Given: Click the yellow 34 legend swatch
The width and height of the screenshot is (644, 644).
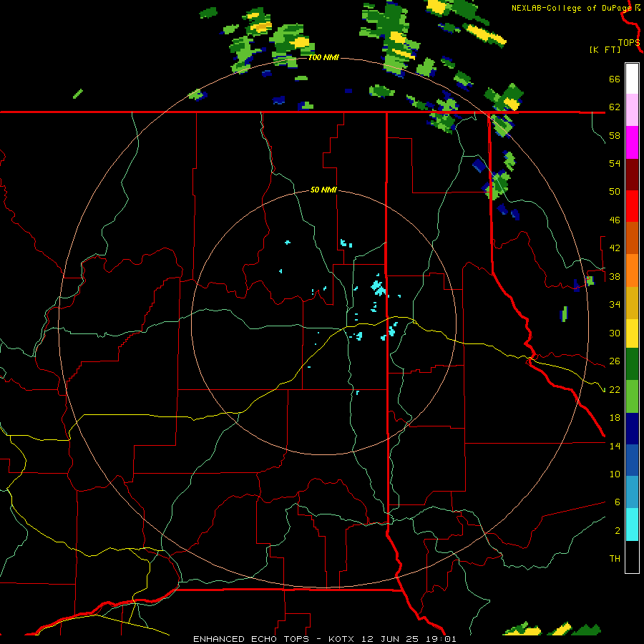Looking at the screenshot, I should 632,333.
